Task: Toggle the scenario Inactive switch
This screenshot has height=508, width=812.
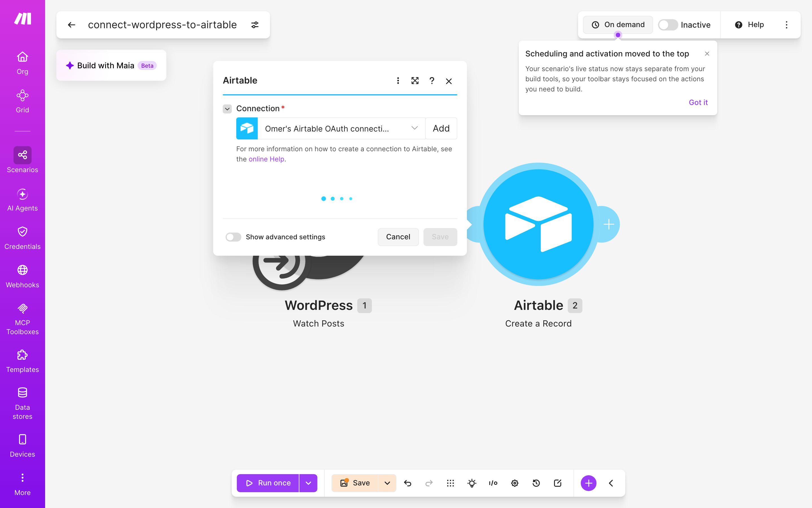Action: coord(668,25)
